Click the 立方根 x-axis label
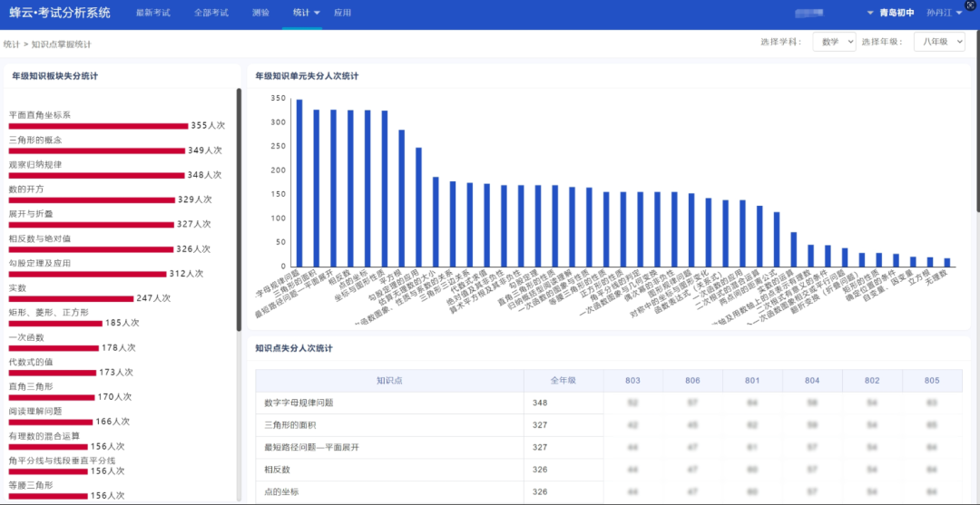980x505 pixels. [x=920, y=277]
